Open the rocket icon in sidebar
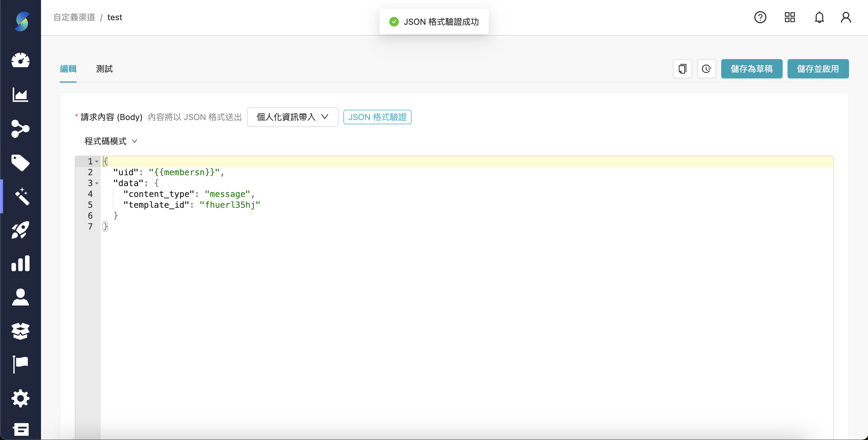868x440 pixels. point(21,230)
